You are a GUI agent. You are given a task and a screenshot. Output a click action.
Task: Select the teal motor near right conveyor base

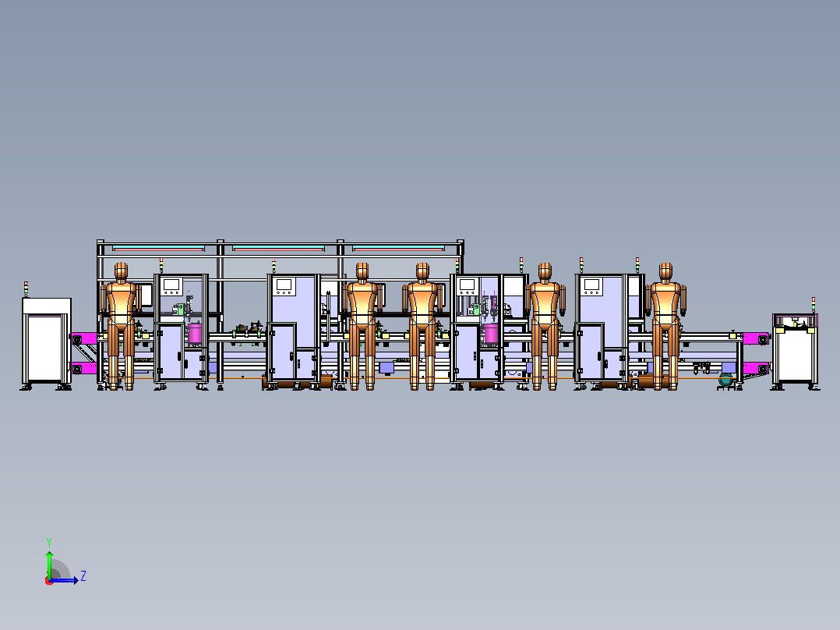click(x=725, y=380)
